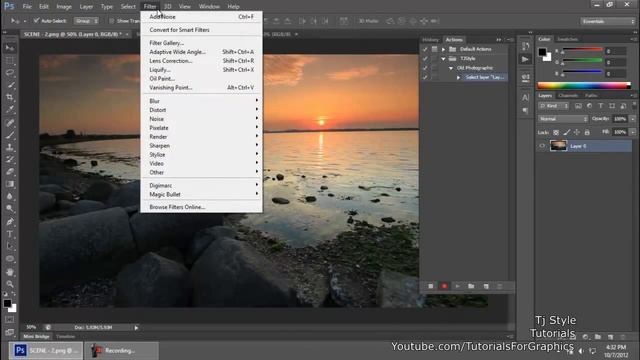Select the Rectangular Marquee tool
The width and height of the screenshot is (640, 360).
click(x=10, y=60)
